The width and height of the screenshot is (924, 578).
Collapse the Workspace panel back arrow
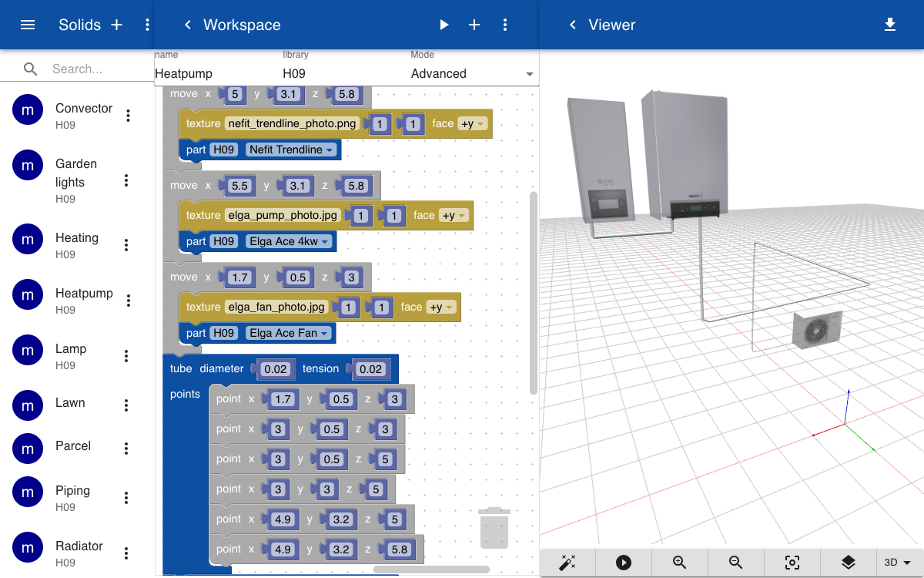pyautogui.click(x=187, y=25)
